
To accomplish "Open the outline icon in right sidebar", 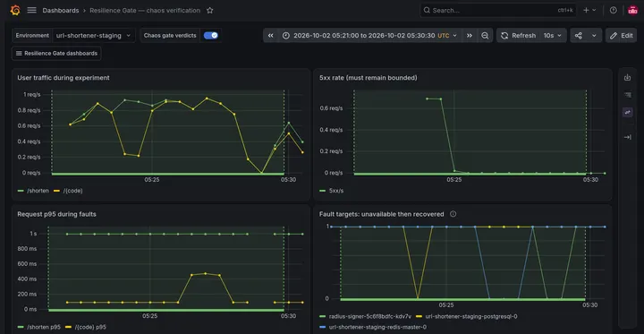I will click(627, 95).
